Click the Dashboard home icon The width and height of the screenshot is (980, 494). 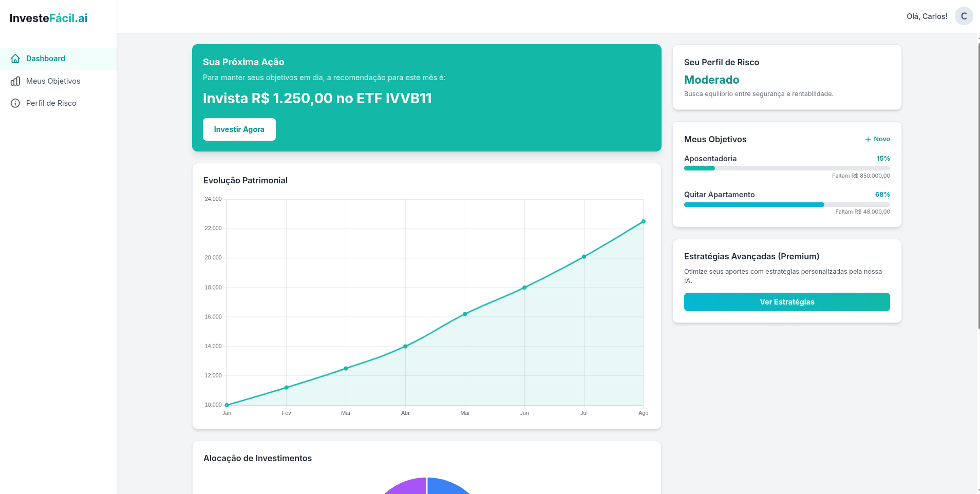coord(15,59)
